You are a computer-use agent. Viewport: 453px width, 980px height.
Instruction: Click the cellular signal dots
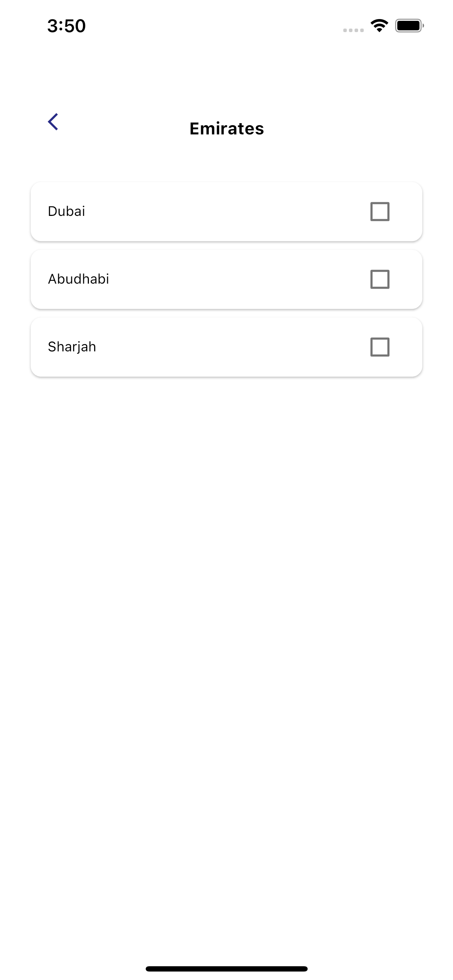pyautogui.click(x=354, y=30)
